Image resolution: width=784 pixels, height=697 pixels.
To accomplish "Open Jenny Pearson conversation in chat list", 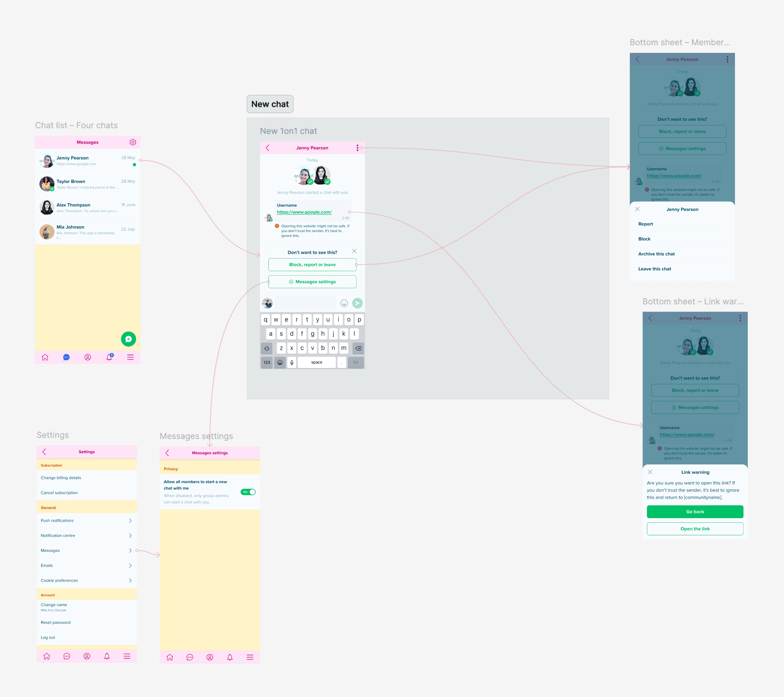I will tap(88, 161).
